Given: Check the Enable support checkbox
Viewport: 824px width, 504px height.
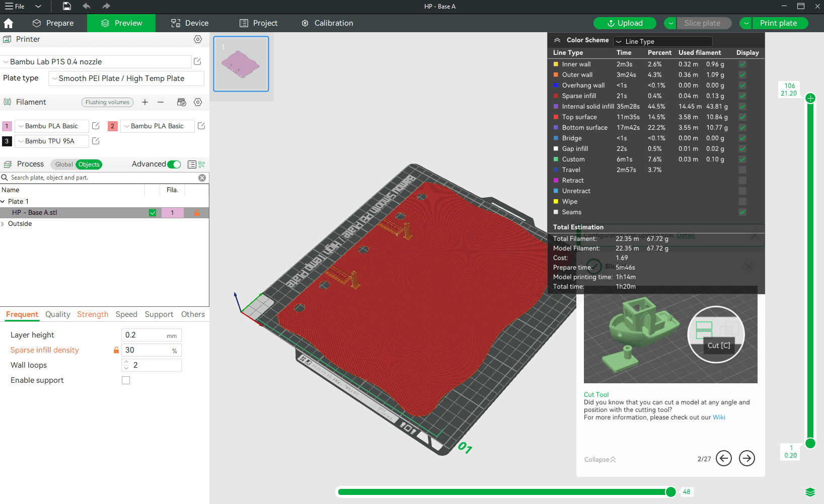Looking at the screenshot, I should pyautogui.click(x=126, y=380).
